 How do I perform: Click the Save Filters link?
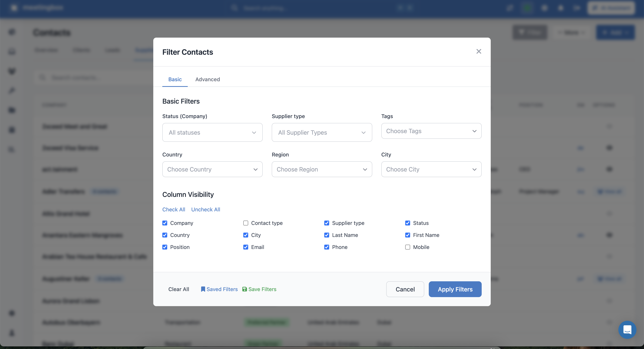[259, 289]
